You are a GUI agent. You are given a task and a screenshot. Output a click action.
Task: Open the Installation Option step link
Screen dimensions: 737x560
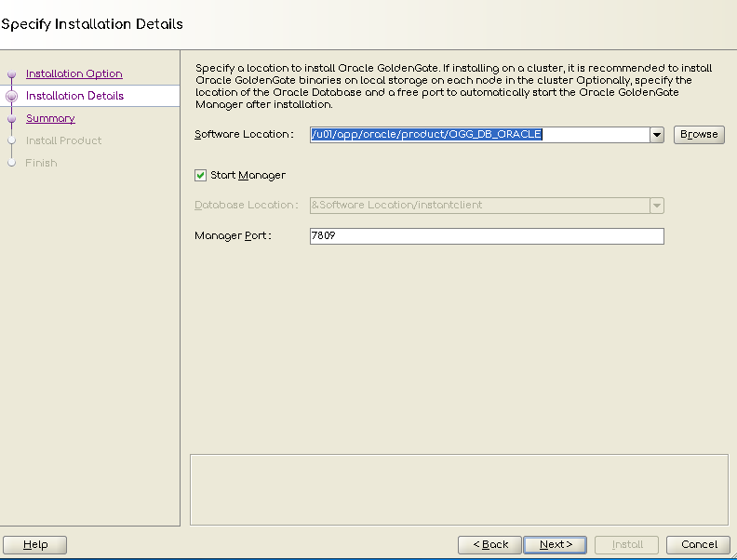(74, 73)
